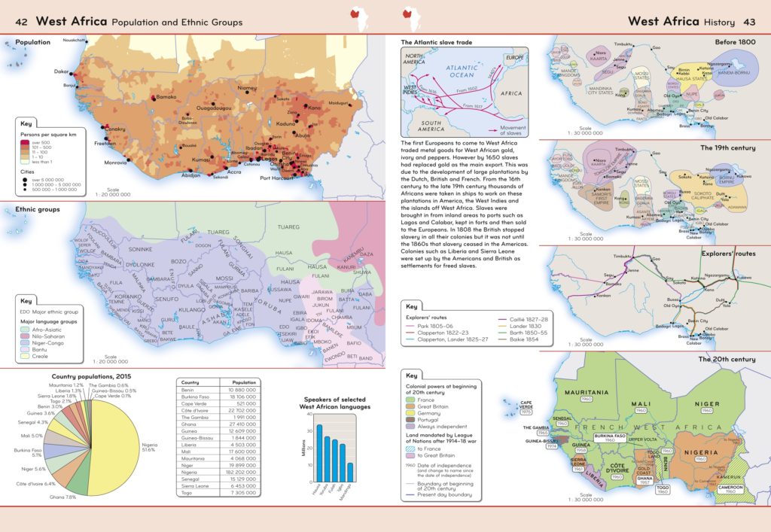This screenshot has width=771, height=532.
Task: Click the Africa locator icon beside page 42 heading
Action: (x=359, y=19)
